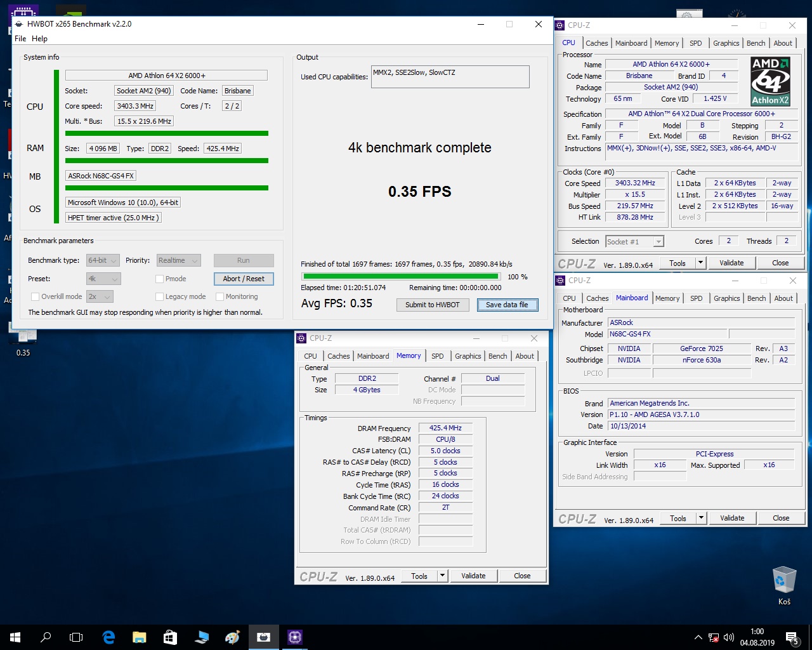Open the volume speaker tray icon
Viewport: 812px width, 650px height.
pos(729,637)
